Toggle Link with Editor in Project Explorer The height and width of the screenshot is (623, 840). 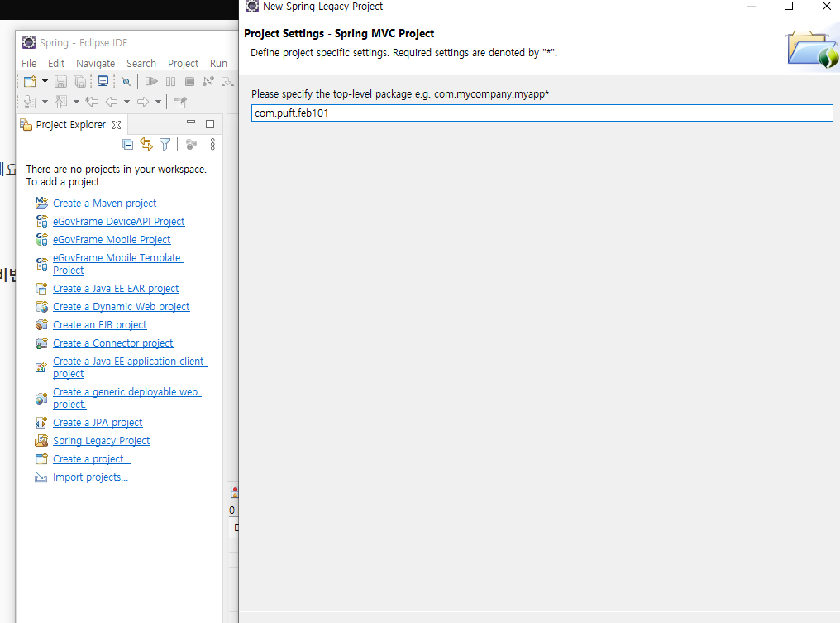(146, 144)
